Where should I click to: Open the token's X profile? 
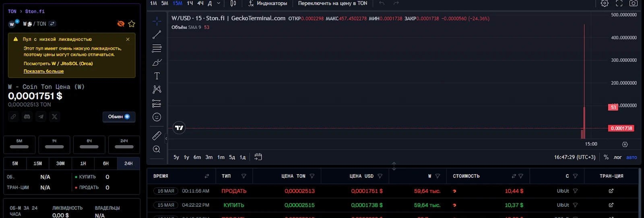(54, 117)
